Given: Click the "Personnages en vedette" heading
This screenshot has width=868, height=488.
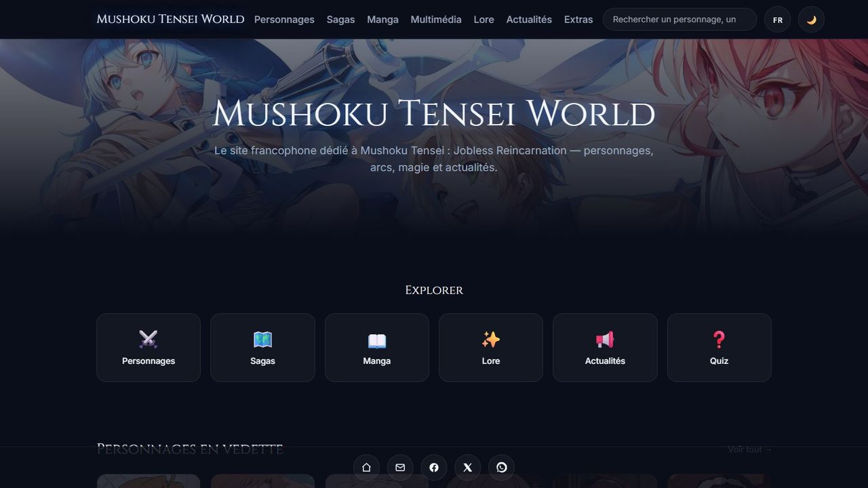Looking at the screenshot, I should point(190,449).
